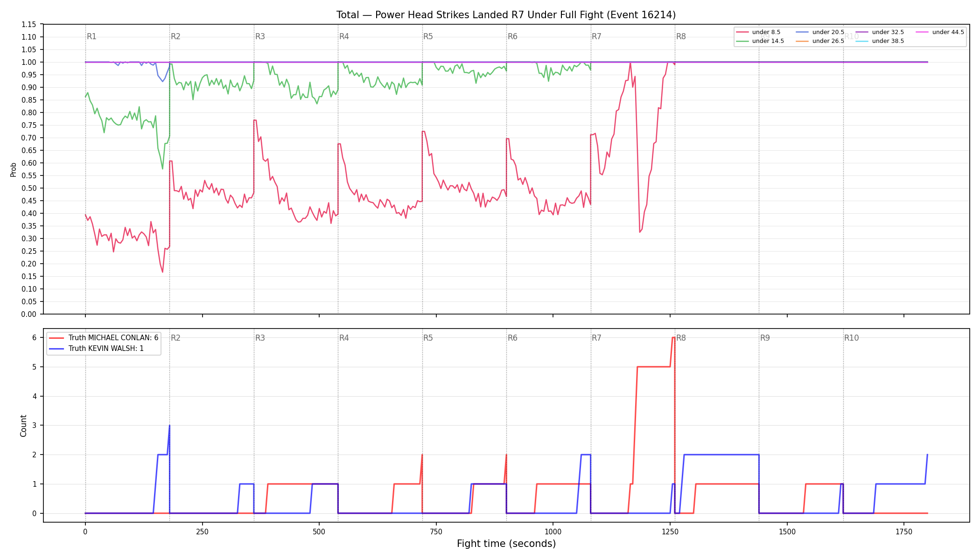Screen dimensions: 980x560
Task: Select the 'under 20.5' legend label
Action: pyautogui.click(x=828, y=32)
